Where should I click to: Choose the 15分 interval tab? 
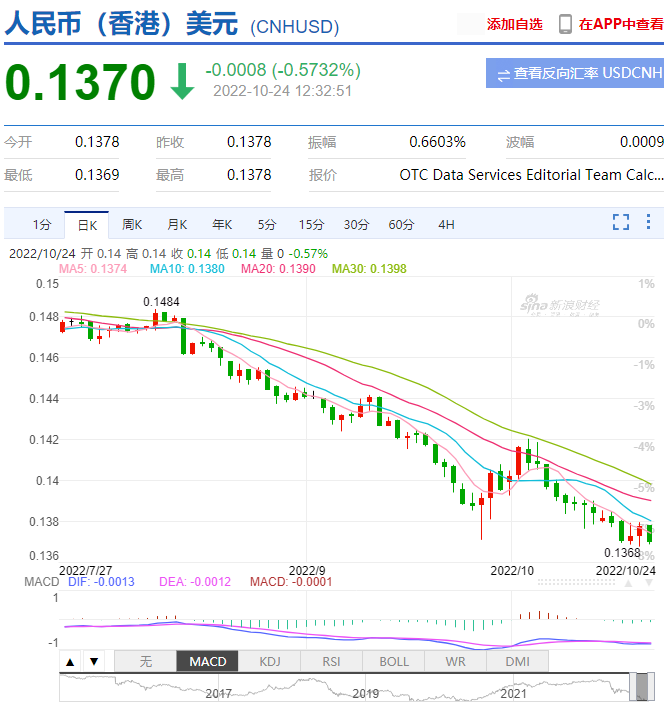click(311, 225)
